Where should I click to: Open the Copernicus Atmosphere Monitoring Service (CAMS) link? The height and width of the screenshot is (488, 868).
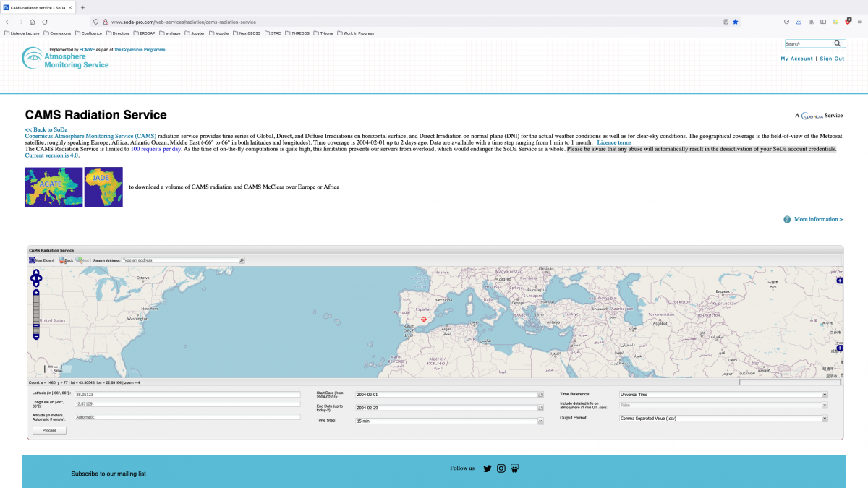[90, 136]
